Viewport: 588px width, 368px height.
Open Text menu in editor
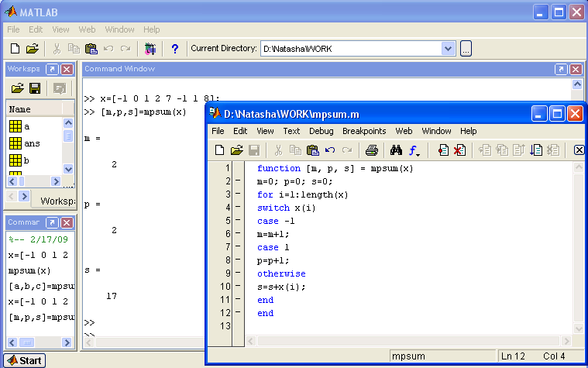coord(291,131)
